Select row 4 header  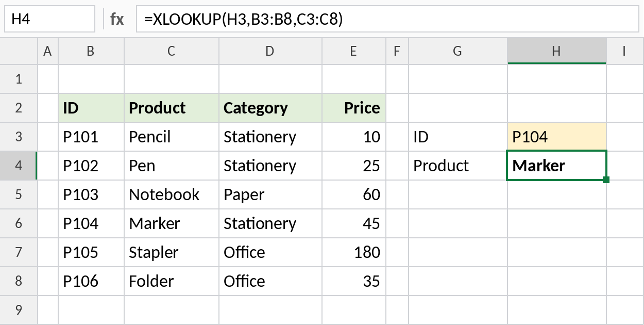19,166
